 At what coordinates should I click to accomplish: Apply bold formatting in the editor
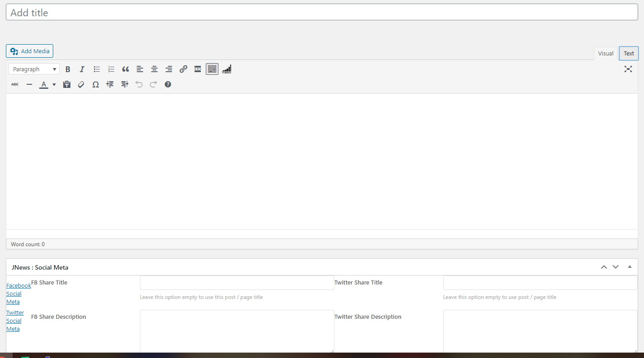click(68, 69)
